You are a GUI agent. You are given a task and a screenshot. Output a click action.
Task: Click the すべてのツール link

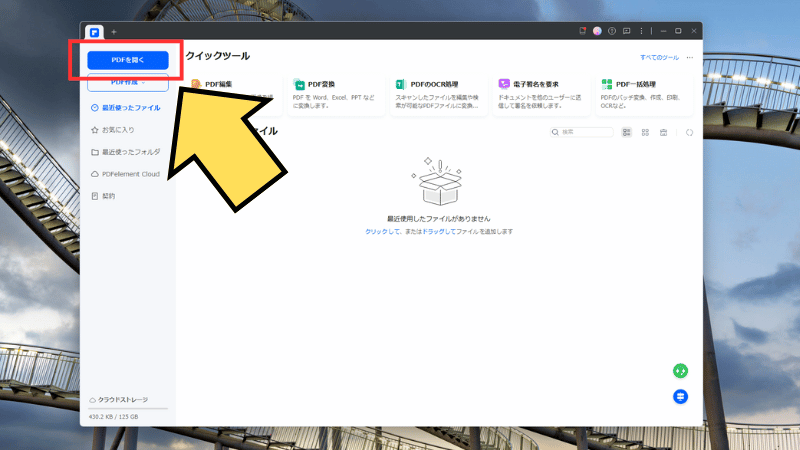point(659,58)
